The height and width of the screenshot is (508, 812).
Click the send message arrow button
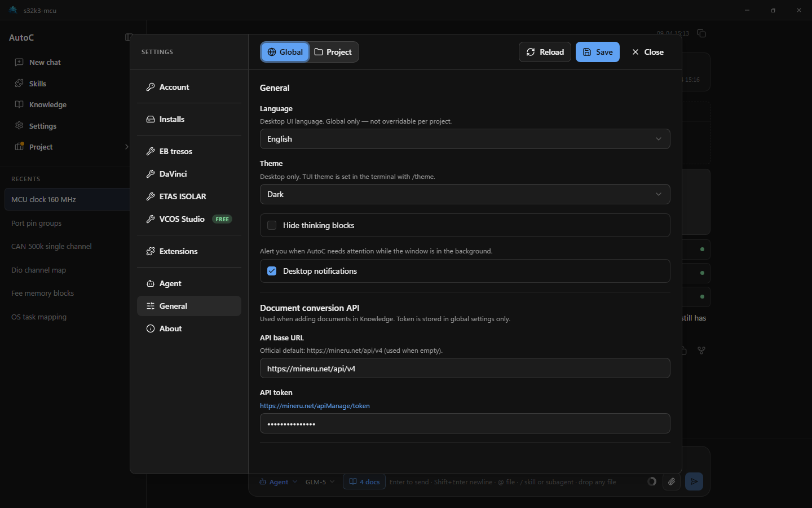(x=694, y=481)
